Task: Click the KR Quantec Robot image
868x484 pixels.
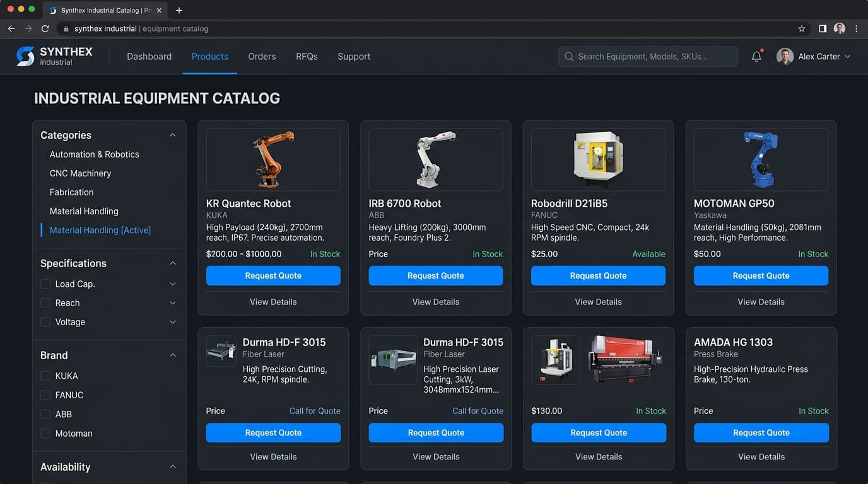Action: click(x=273, y=159)
